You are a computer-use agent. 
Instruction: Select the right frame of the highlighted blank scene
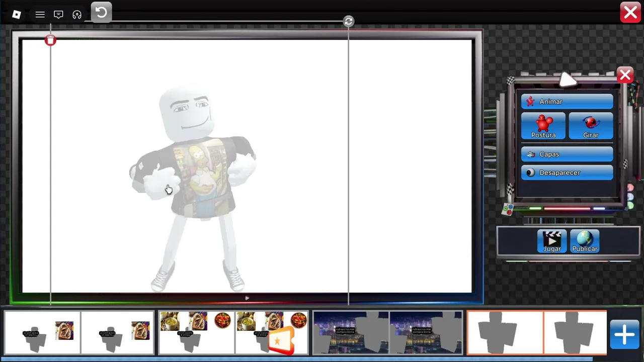coord(575,333)
